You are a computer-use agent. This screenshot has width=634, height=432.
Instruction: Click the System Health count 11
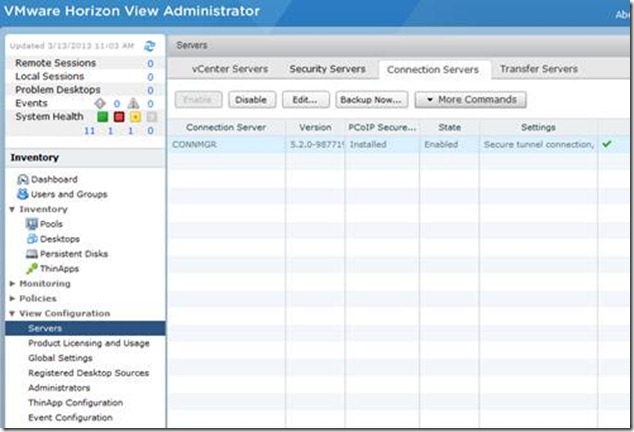(x=89, y=131)
